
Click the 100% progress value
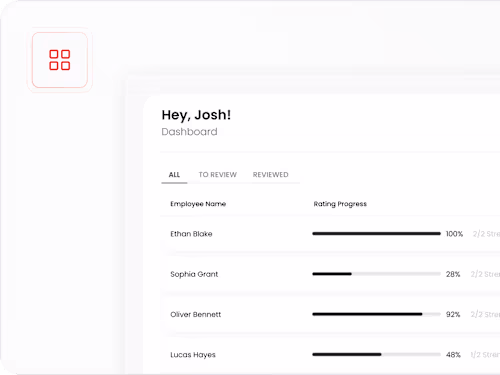click(x=454, y=234)
